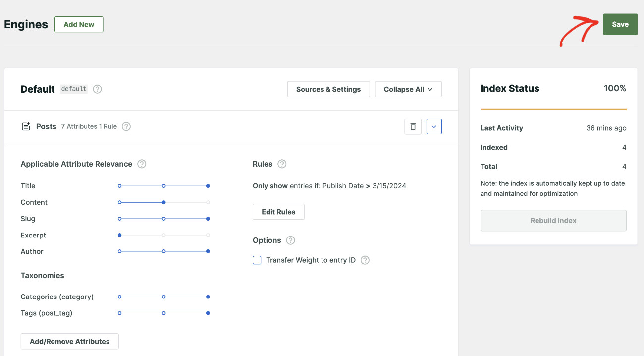The width and height of the screenshot is (644, 356).
Task: Click the help icon next to Posts attributes
Action: point(126,126)
